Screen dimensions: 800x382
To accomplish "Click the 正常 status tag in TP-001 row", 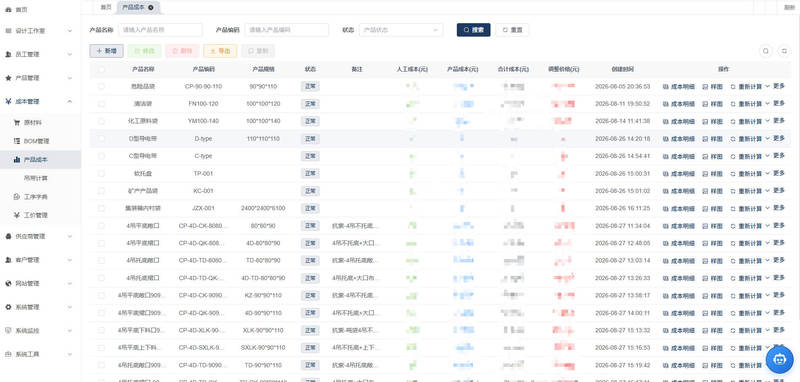I will 310,174.
